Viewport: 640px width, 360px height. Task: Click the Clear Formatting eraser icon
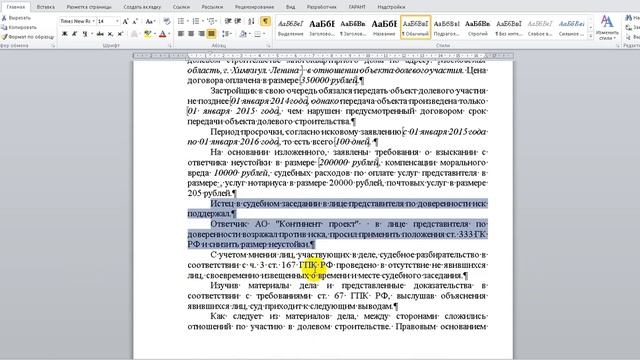click(x=167, y=21)
